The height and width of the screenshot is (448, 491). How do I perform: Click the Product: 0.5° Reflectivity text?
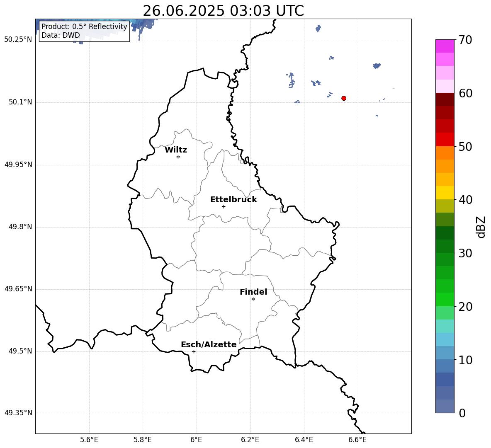[84, 27]
